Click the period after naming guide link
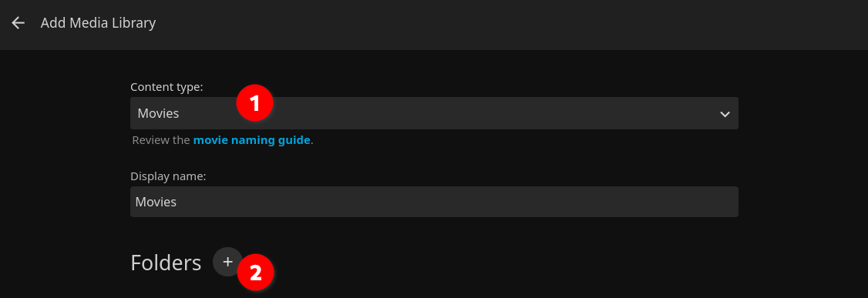The width and height of the screenshot is (868, 298). 311,140
